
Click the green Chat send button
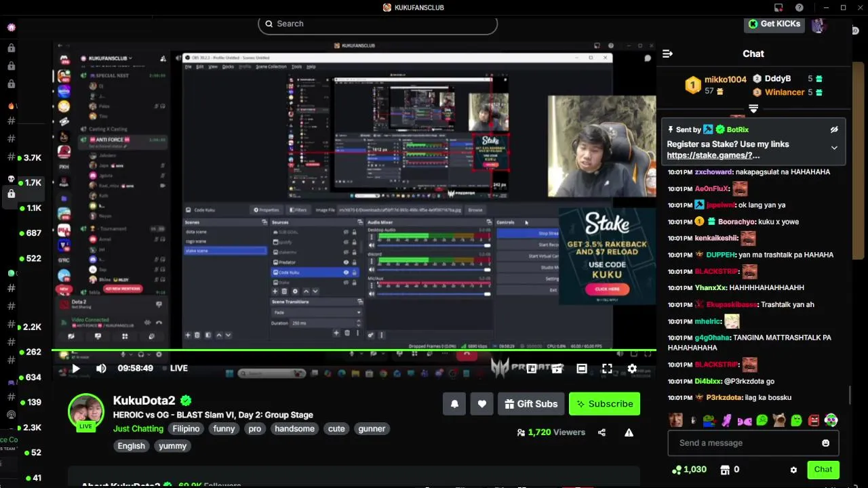823,470
